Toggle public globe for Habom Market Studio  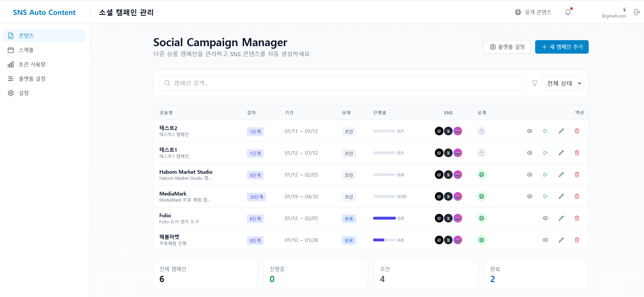click(482, 175)
